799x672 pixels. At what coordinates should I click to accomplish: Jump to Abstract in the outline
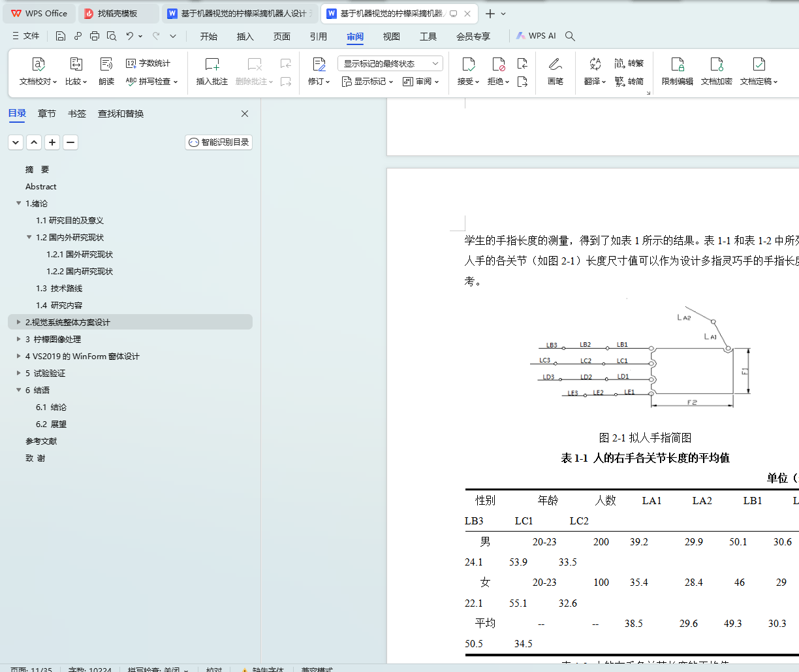(x=41, y=187)
